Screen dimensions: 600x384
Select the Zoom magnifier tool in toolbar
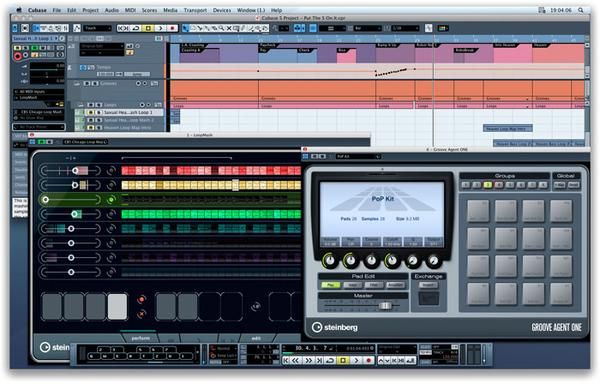tap(222, 28)
